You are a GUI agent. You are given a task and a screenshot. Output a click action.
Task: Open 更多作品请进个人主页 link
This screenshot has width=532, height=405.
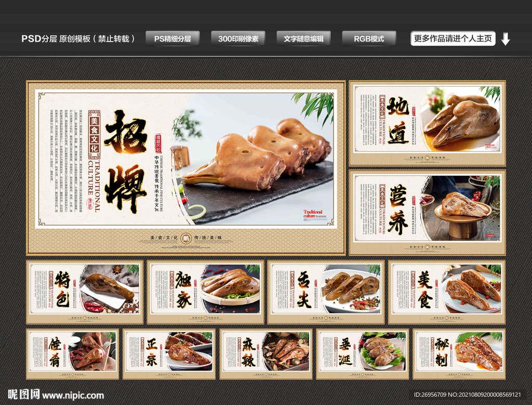453,38
